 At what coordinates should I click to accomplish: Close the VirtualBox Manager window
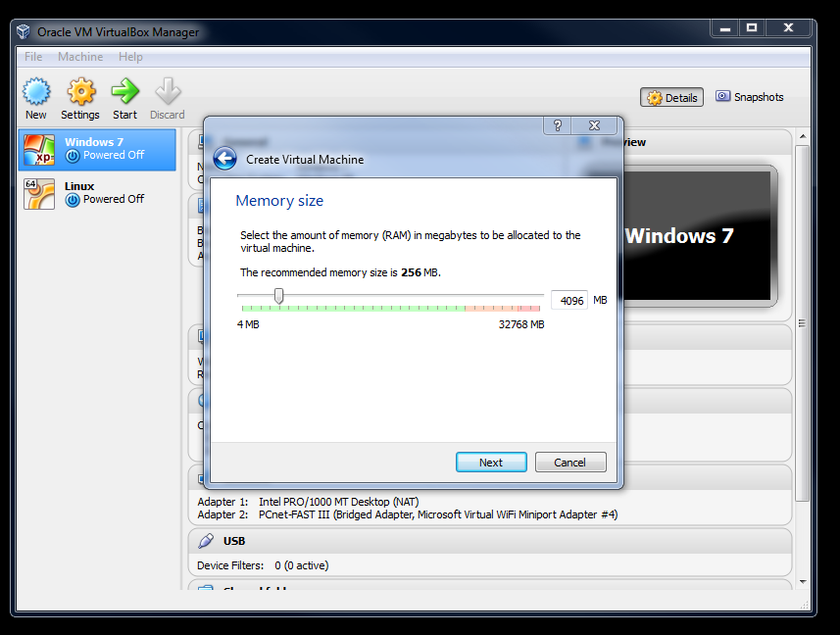788,27
